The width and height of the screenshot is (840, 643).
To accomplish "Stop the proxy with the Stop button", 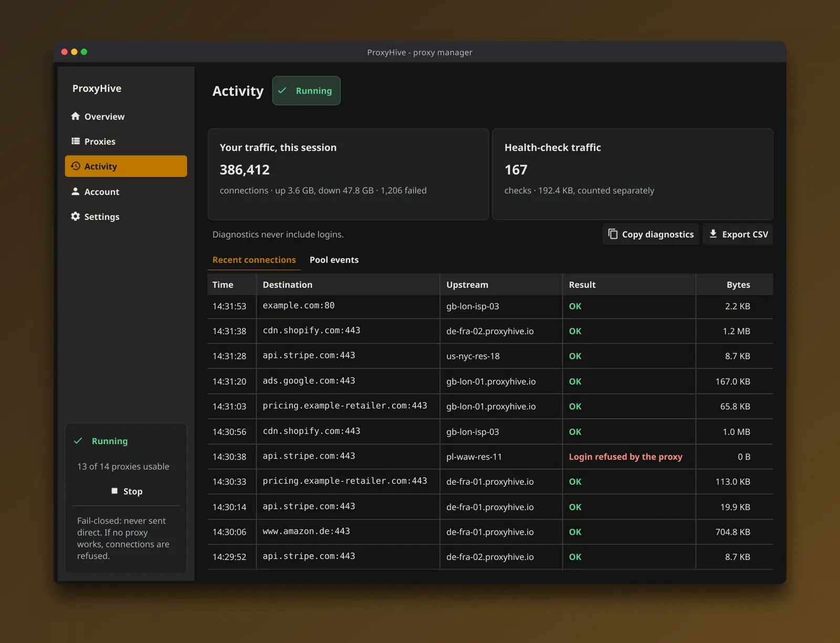I will (x=126, y=491).
